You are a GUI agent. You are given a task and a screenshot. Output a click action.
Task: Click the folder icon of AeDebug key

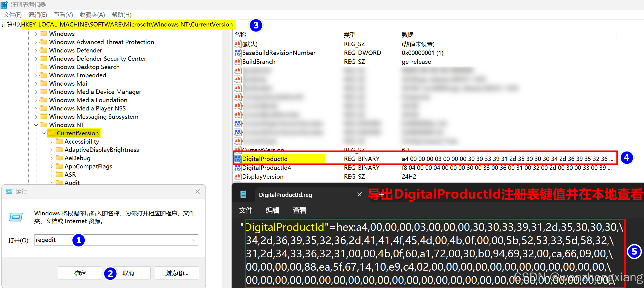click(59, 158)
